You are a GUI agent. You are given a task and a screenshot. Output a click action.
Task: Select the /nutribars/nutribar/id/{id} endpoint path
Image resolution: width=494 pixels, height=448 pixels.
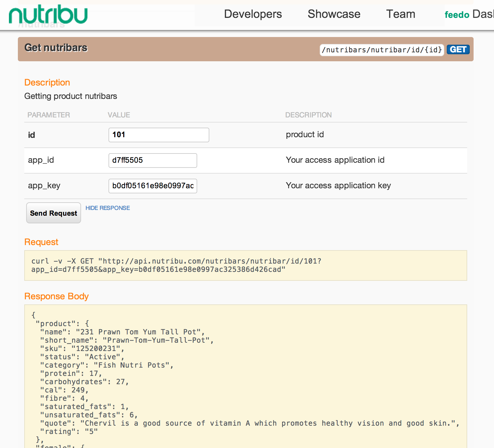click(382, 50)
